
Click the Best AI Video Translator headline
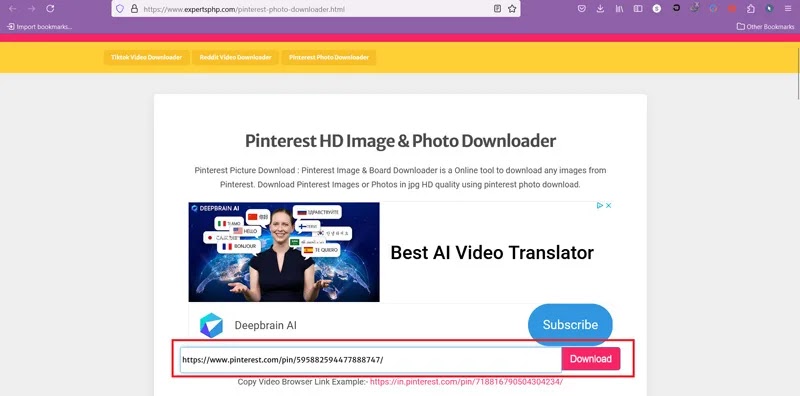point(492,253)
